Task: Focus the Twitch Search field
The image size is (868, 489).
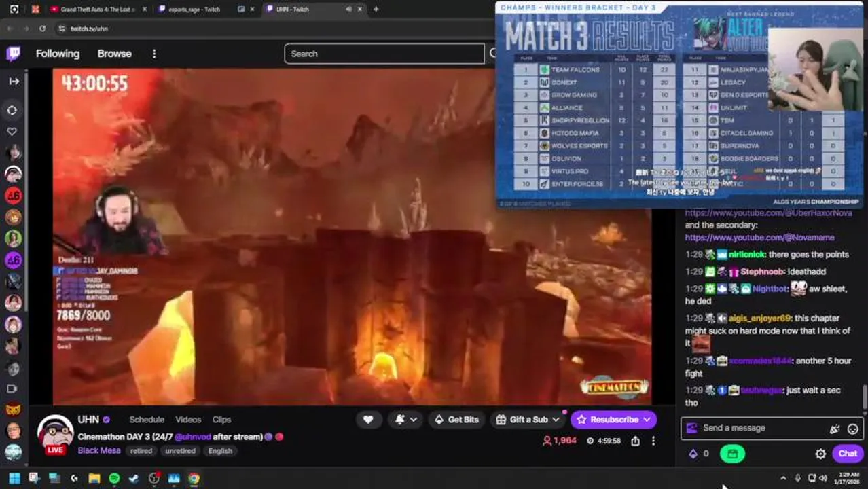Action: pyautogui.click(x=384, y=54)
